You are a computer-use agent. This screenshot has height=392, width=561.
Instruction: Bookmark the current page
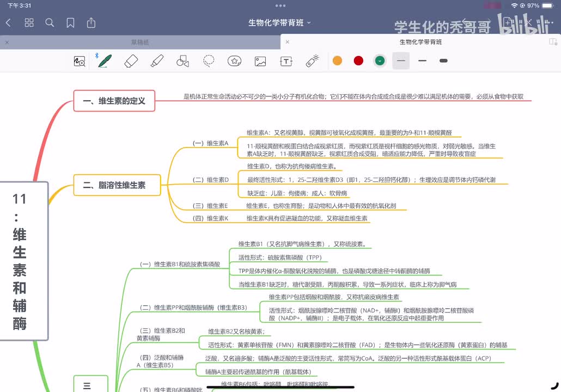tap(70, 23)
